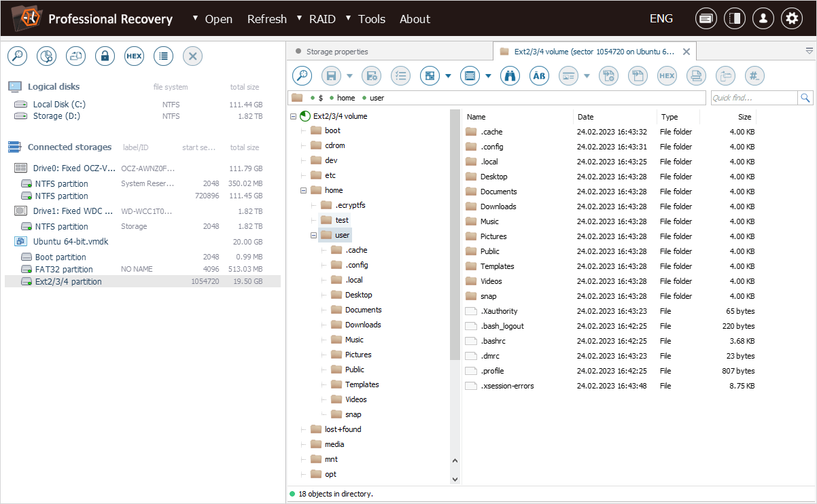Open the view layout dropdown arrow

(x=449, y=76)
